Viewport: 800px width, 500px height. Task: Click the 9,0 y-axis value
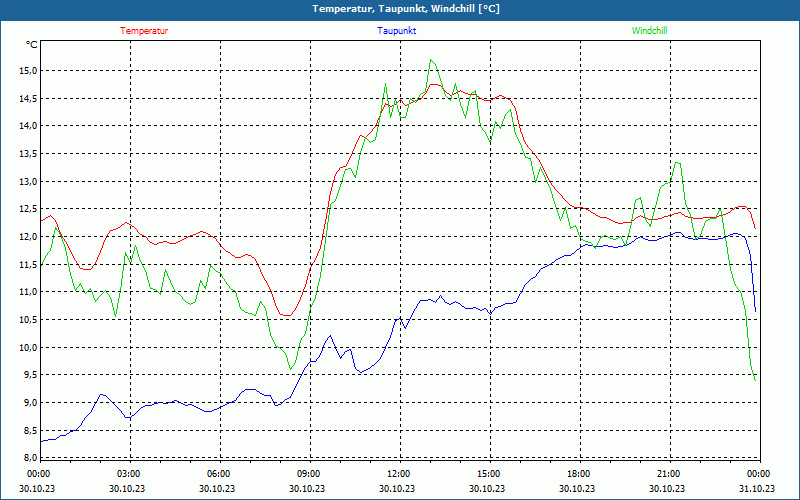pyautogui.click(x=30, y=403)
